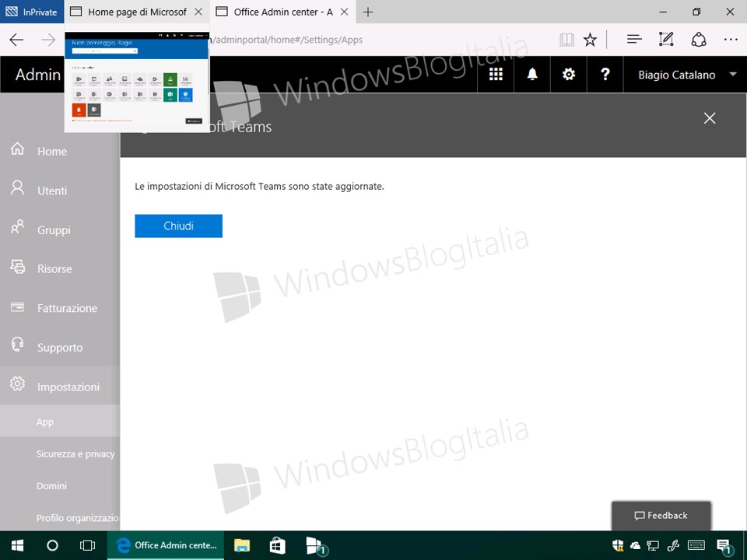The width and height of the screenshot is (747, 560).
Task: Open the help question mark in the header
Action: (605, 75)
